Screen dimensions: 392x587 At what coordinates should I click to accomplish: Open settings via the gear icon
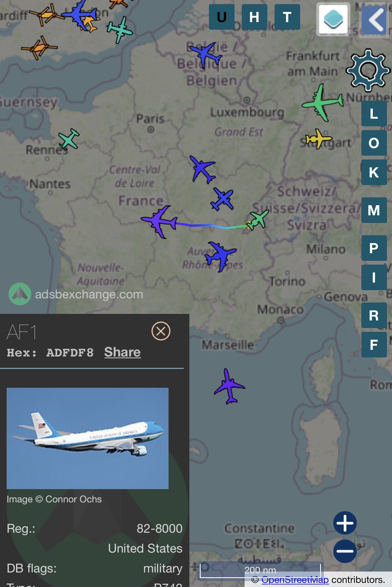pyautogui.click(x=368, y=70)
